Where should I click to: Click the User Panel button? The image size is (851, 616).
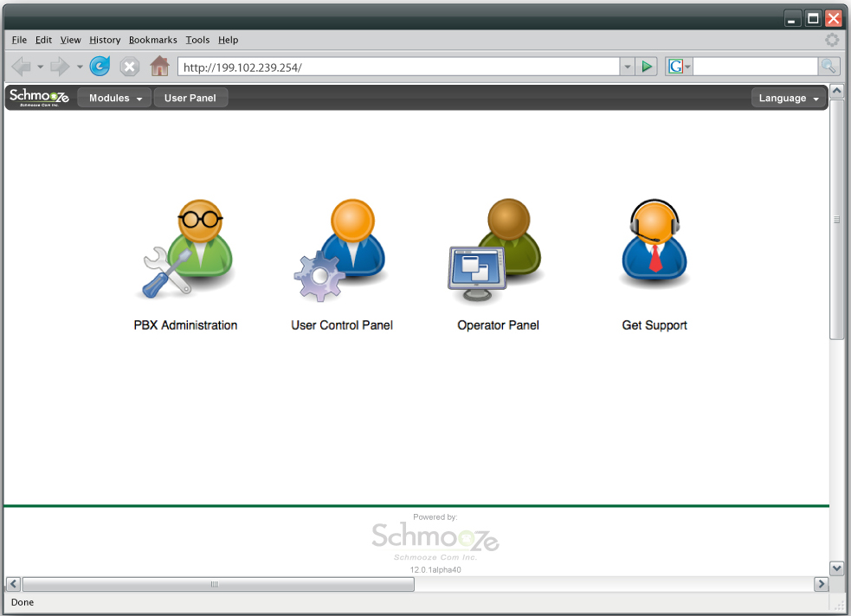(190, 97)
